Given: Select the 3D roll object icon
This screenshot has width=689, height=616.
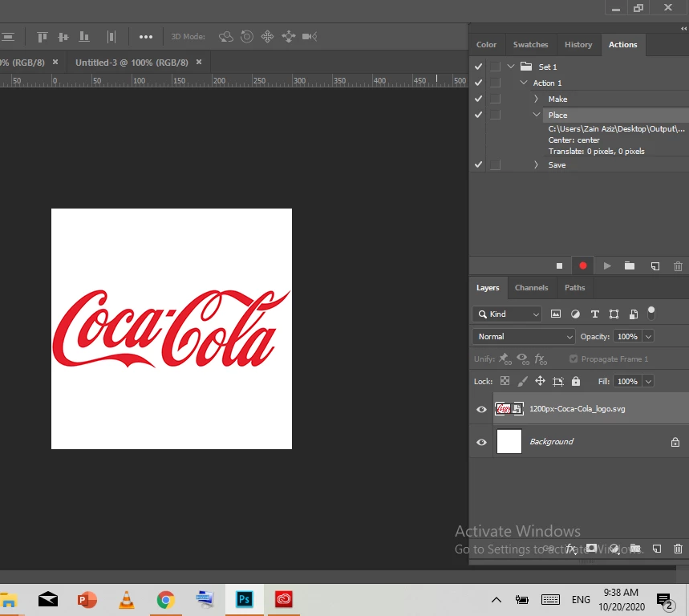Looking at the screenshot, I should [x=247, y=36].
